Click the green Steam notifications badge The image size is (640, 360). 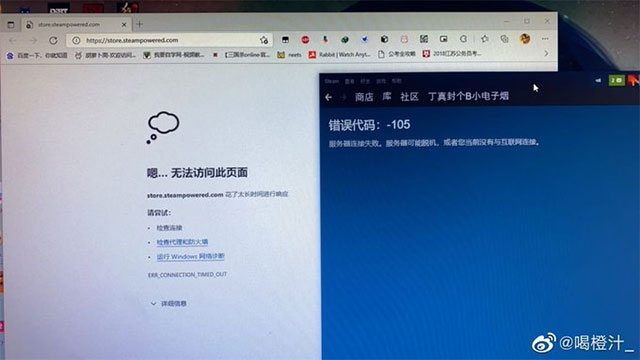(x=617, y=80)
